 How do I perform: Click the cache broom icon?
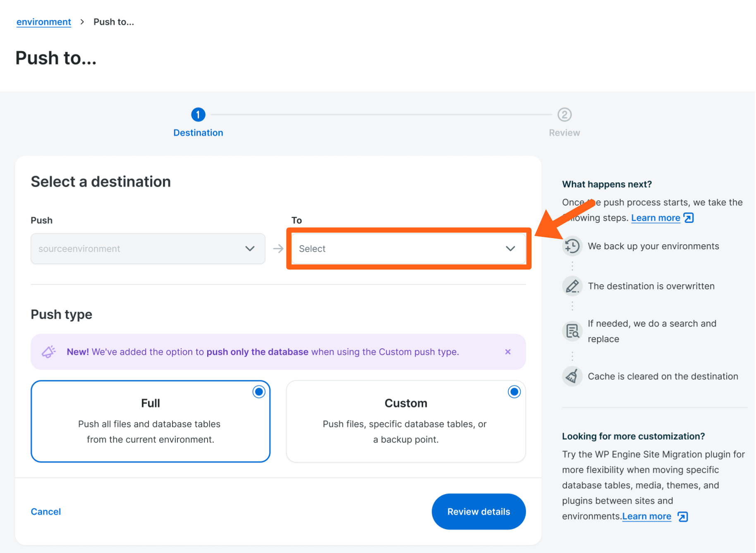click(x=572, y=376)
